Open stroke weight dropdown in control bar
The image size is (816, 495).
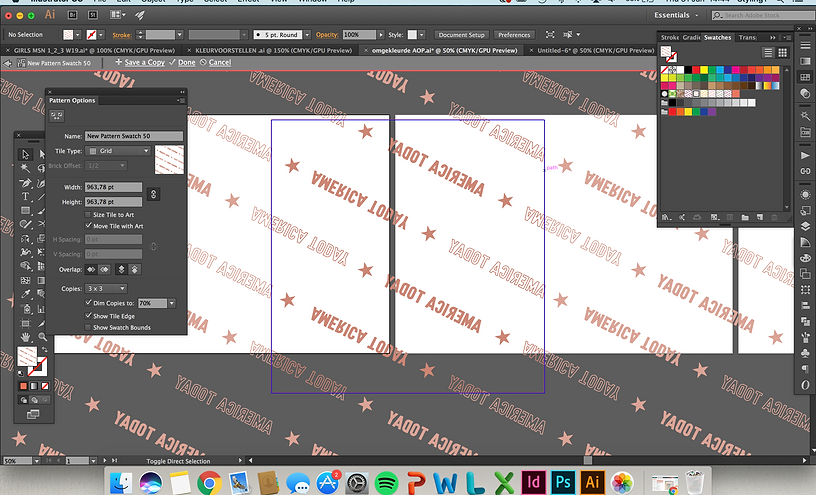[x=179, y=35]
